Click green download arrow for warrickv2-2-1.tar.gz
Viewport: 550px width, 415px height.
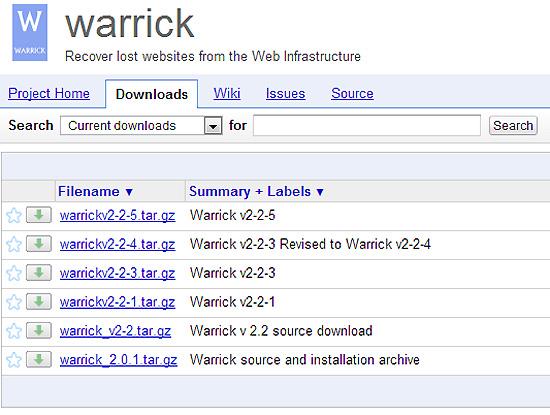click(x=39, y=301)
